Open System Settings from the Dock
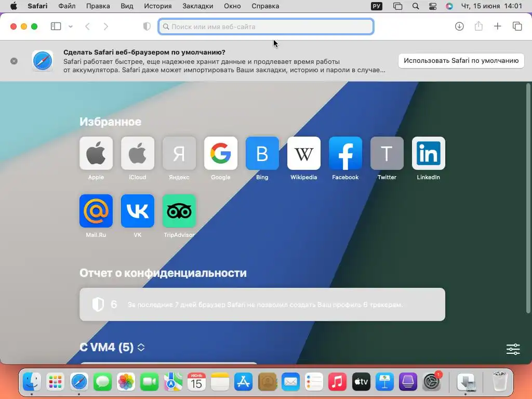Screen dimensions: 532x399 [x=432, y=382]
